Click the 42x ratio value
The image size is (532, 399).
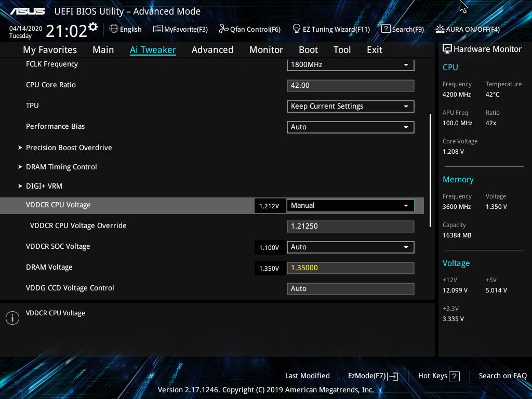point(491,123)
